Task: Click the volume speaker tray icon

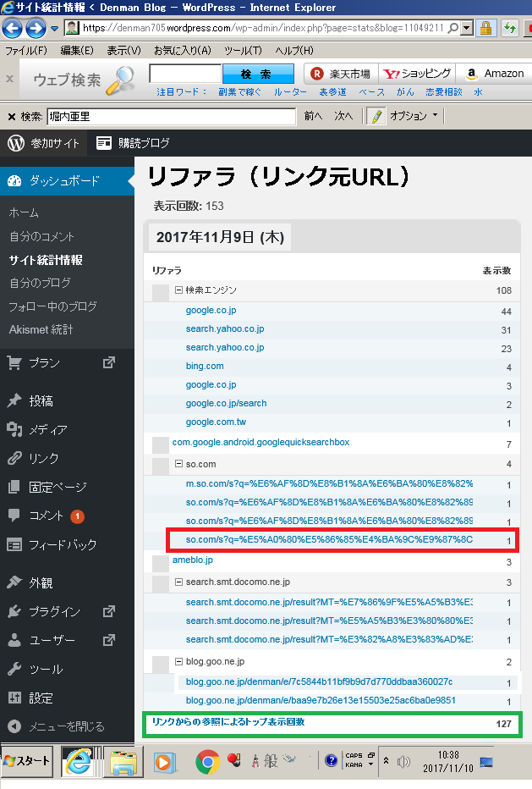Action: click(403, 762)
